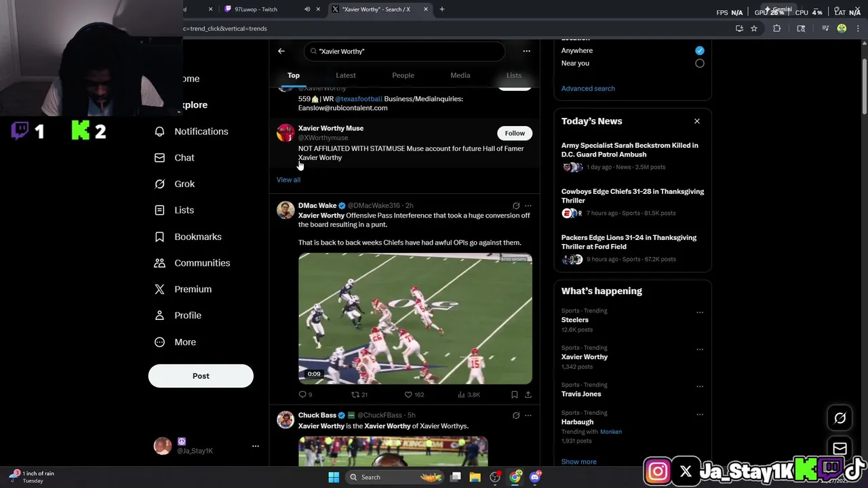Open @texasfootball mention link

click(359, 99)
